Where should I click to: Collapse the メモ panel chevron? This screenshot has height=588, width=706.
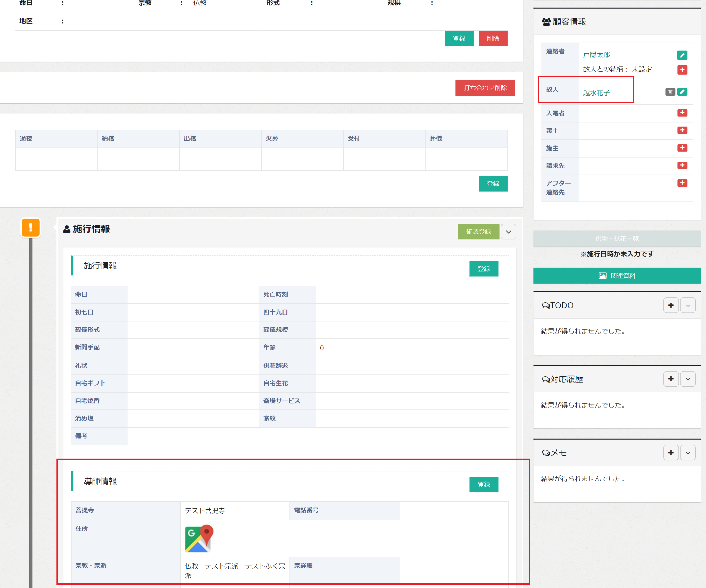tap(688, 453)
